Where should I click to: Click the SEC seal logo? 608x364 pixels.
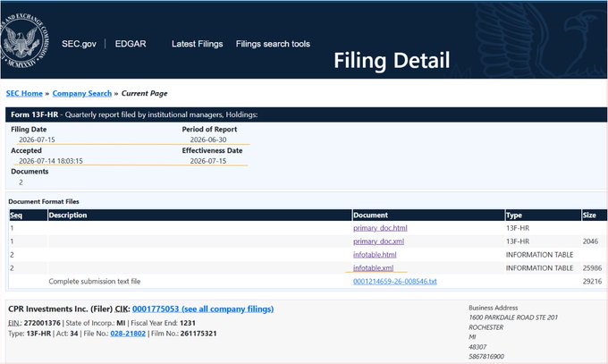24,41
